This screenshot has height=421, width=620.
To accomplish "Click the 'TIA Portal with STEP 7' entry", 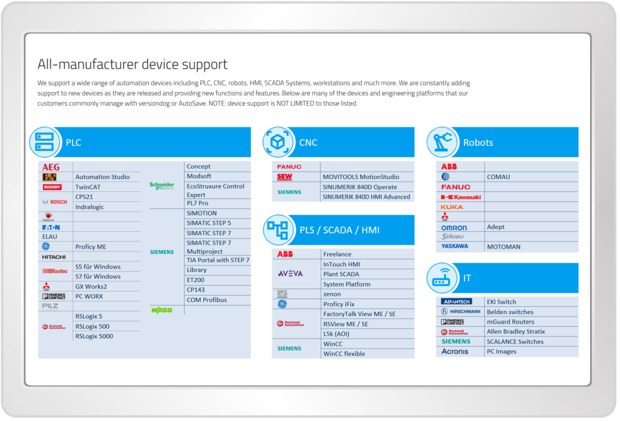I will tap(218, 260).
